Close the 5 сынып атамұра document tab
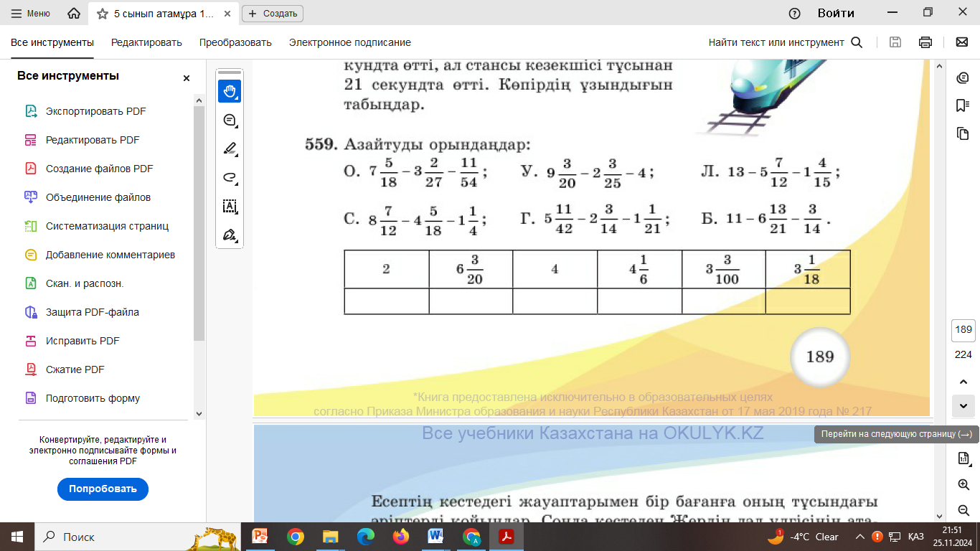This screenshot has height=551, width=980. click(228, 14)
